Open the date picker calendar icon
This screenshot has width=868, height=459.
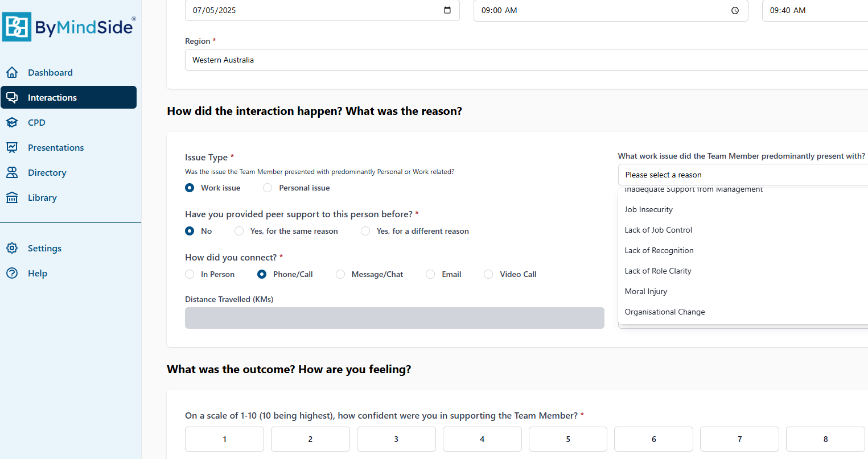pos(447,10)
